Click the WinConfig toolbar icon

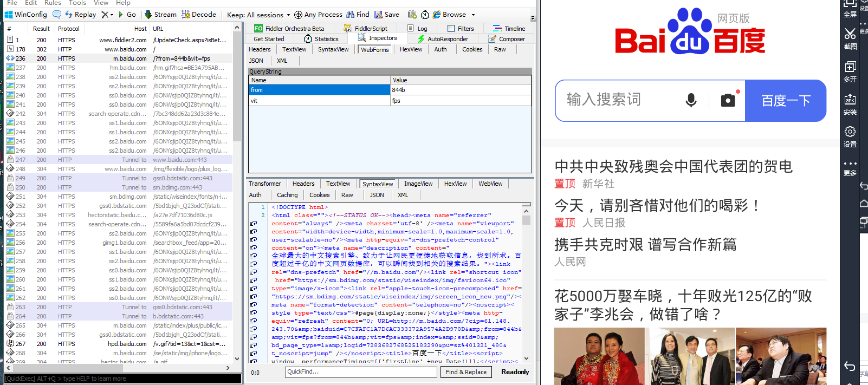coord(25,15)
